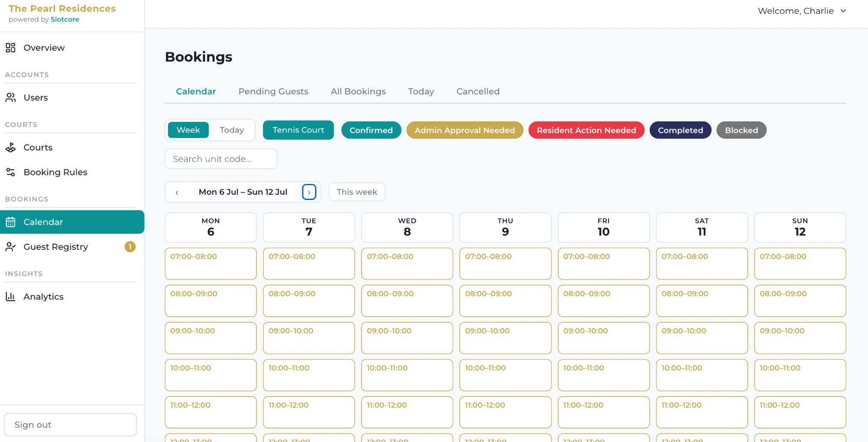Click the Analytics bar chart icon

point(10,297)
